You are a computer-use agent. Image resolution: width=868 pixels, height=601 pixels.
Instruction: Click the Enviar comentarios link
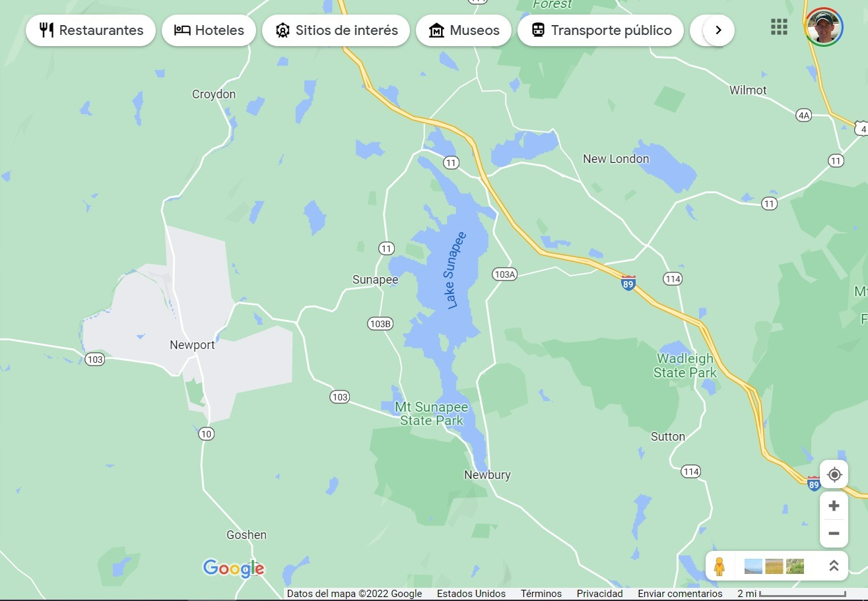click(680, 594)
